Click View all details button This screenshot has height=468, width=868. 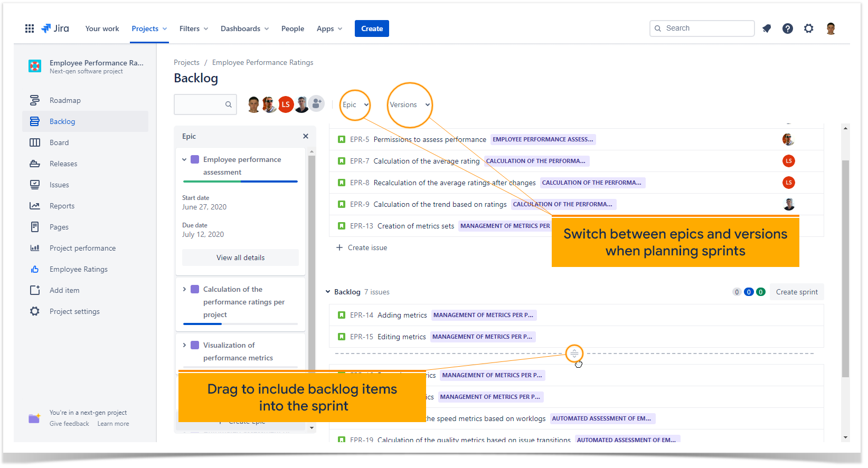pyautogui.click(x=240, y=257)
